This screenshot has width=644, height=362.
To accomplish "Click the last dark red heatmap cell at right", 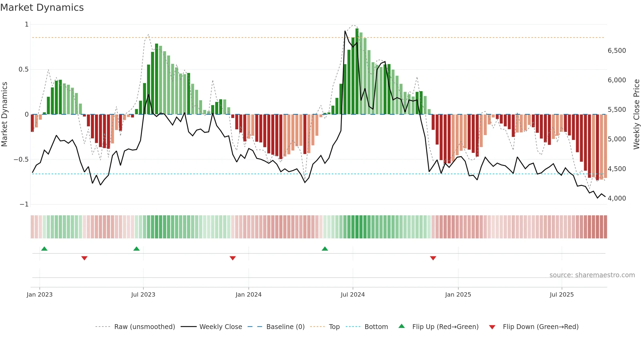I will 606,227.
